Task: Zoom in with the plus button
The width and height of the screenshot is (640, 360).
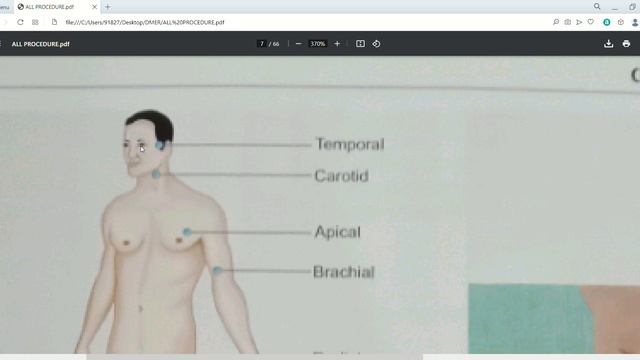Action: point(337,44)
